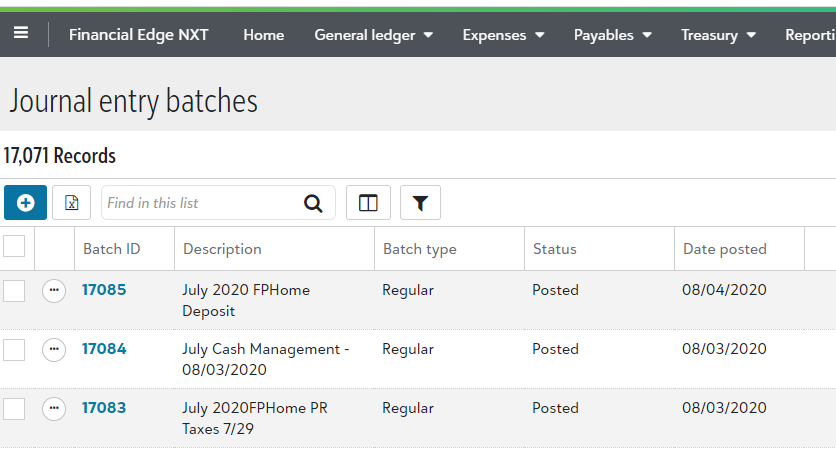
Task: Expand the Payables dropdown menu
Action: (613, 35)
